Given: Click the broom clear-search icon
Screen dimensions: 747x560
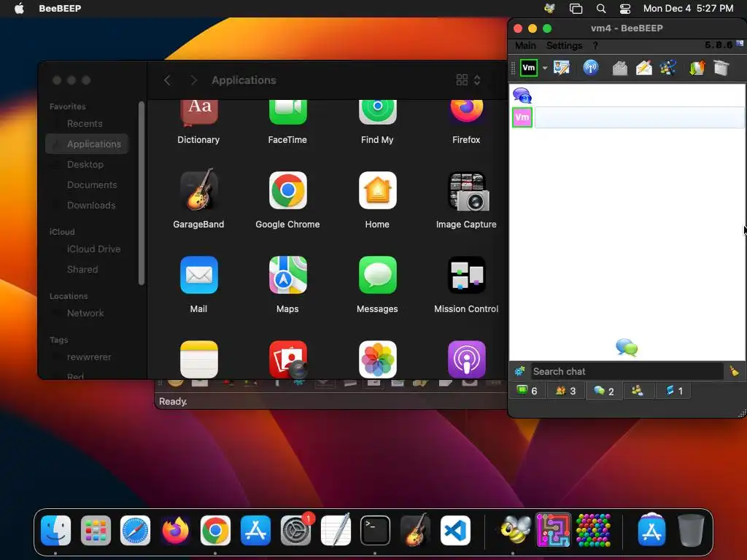Looking at the screenshot, I should [x=734, y=371].
